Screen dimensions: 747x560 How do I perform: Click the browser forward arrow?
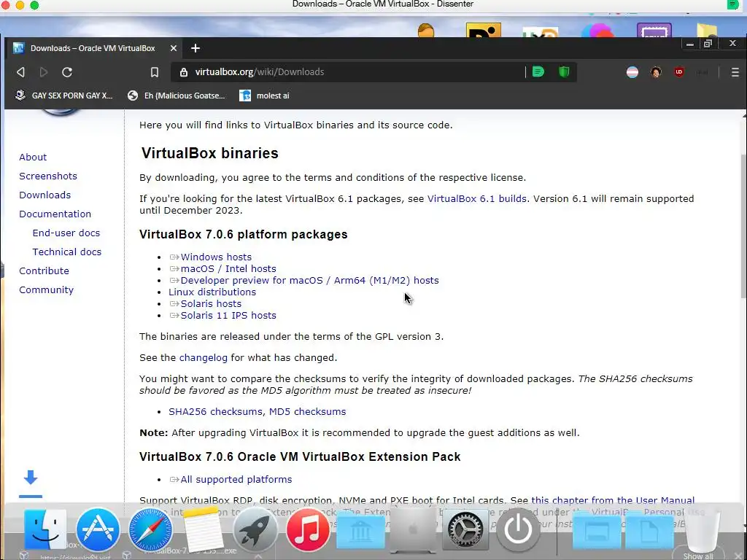43,72
